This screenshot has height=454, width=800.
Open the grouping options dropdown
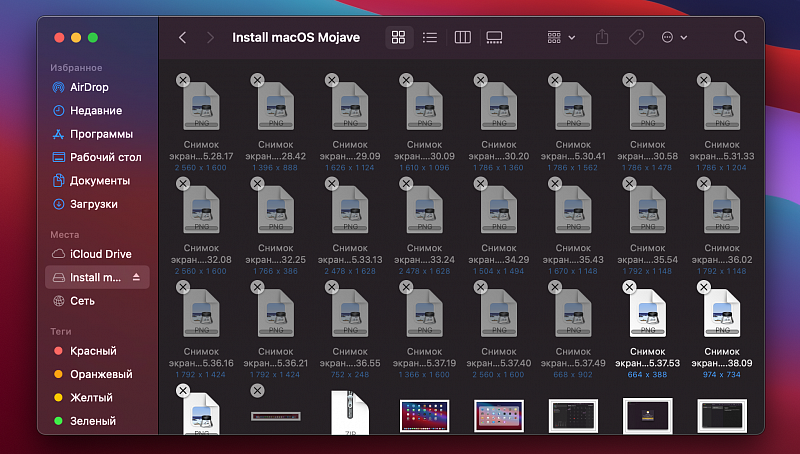(561, 37)
